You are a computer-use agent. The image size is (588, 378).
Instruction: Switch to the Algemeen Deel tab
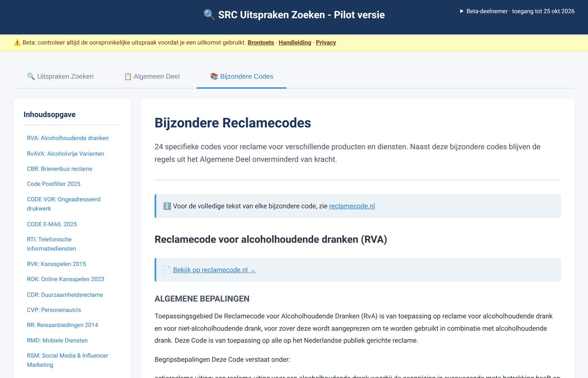click(x=152, y=76)
